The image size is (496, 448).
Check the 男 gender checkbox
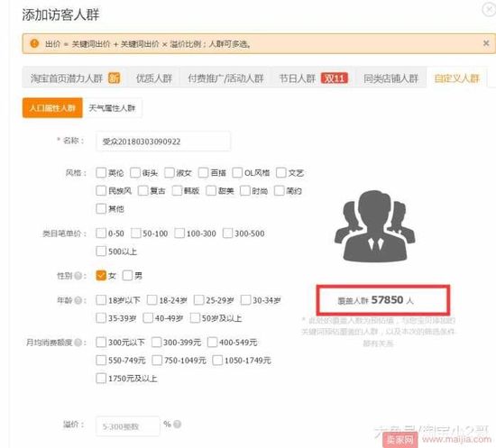[x=127, y=276]
